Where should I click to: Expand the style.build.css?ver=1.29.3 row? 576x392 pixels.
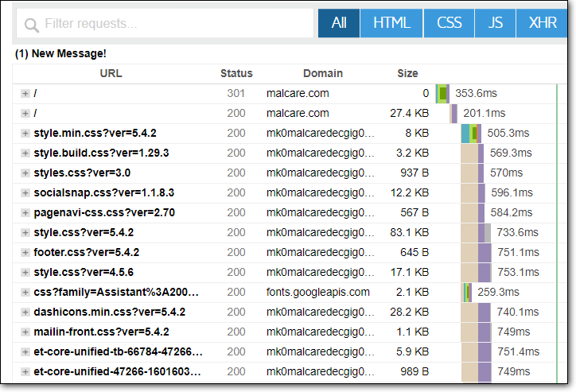pos(25,153)
